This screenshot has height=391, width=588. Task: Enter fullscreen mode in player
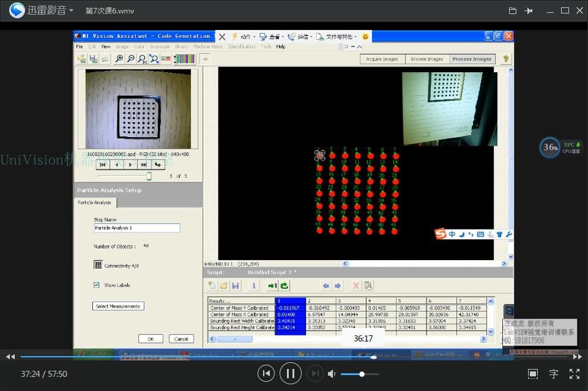click(575, 374)
